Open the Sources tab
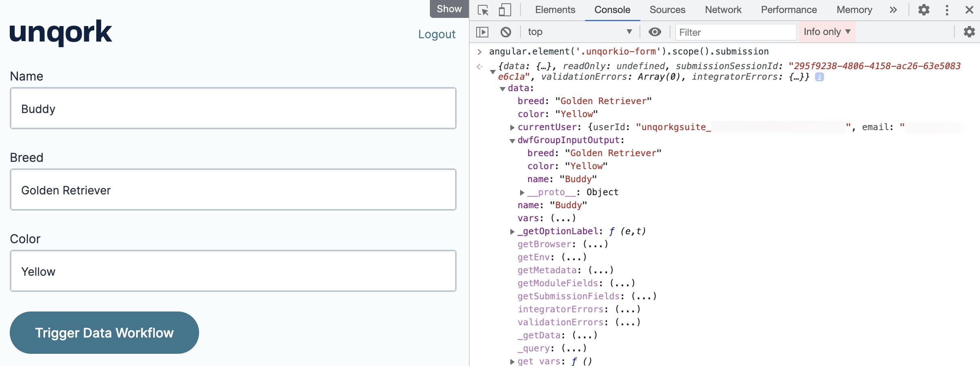The image size is (980, 366). click(x=667, y=10)
